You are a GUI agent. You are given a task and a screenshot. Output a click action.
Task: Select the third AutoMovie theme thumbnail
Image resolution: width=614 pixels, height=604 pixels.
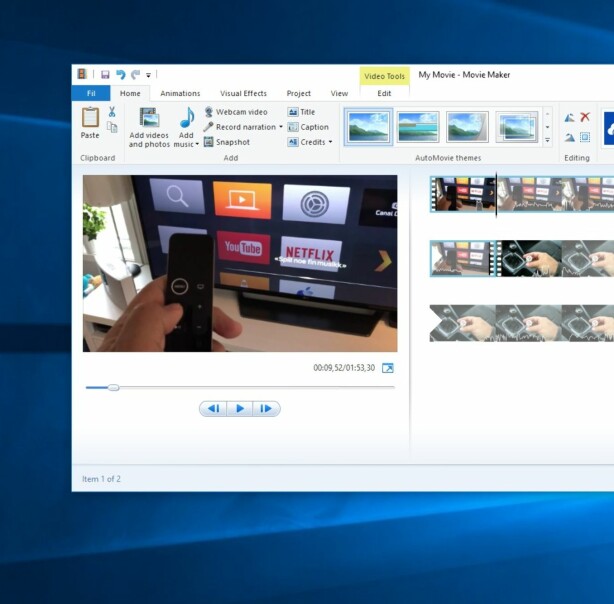(467, 127)
